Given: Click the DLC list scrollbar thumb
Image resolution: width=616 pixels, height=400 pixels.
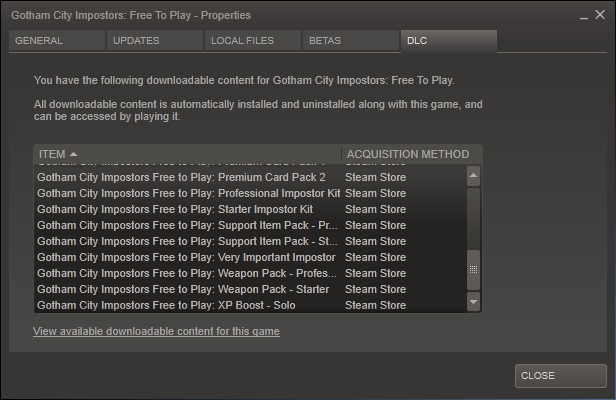Looking at the screenshot, I should 473,270.
